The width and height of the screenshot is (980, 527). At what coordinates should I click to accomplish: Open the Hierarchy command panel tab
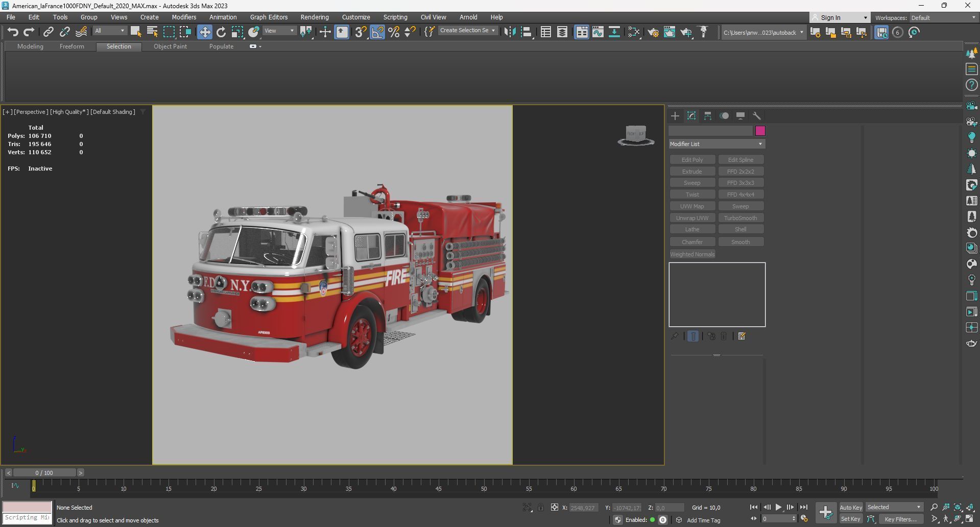coord(708,116)
